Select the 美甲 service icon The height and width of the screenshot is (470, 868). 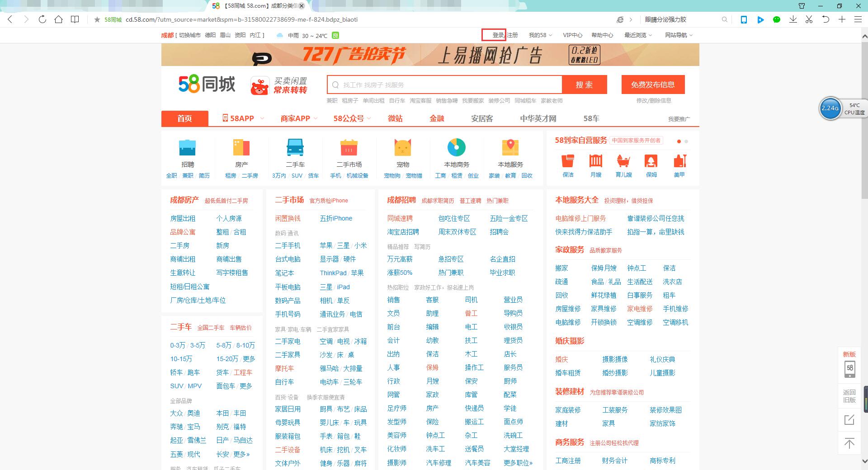pyautogui.click(x=679, y=161)
